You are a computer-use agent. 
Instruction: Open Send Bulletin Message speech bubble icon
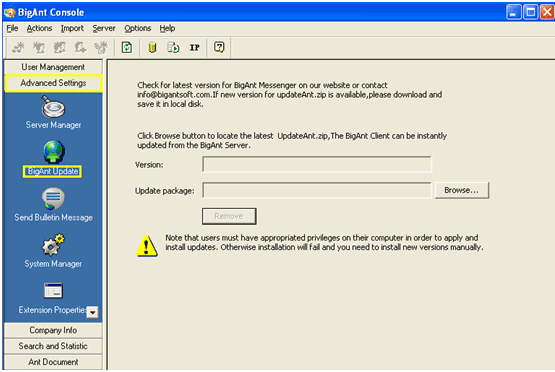coord(53,199)
